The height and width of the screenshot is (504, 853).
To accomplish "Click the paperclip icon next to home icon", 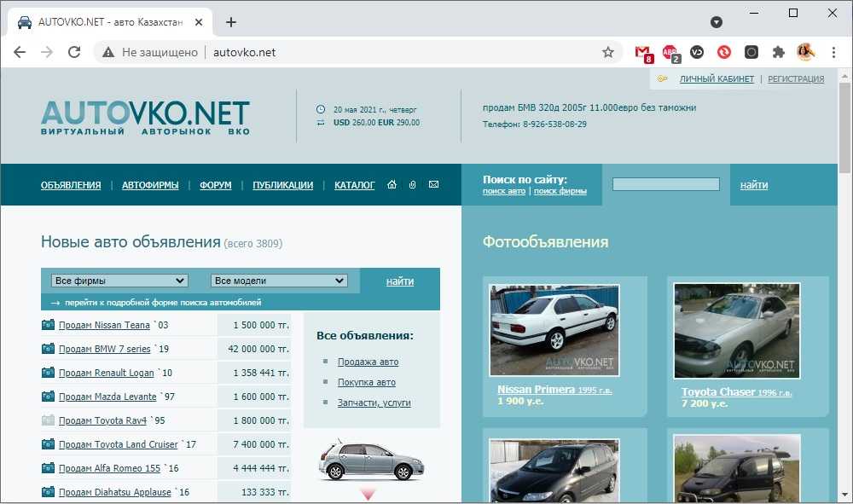I will click(413, 185).
